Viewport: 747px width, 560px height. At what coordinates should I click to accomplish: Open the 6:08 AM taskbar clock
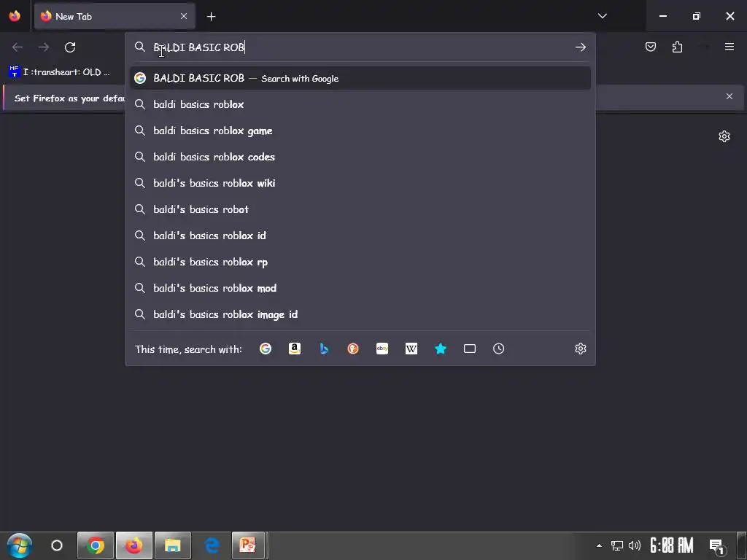(672, 545)
